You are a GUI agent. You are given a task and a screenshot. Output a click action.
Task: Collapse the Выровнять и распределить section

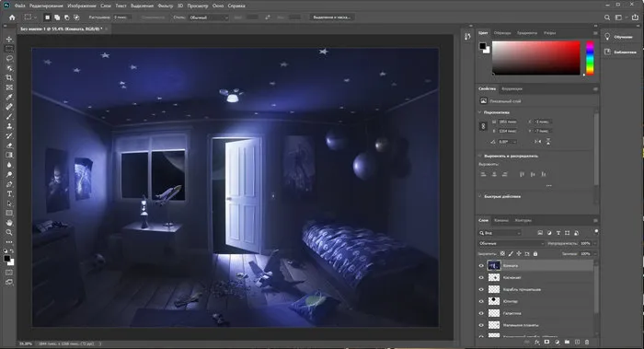(479, 156)
